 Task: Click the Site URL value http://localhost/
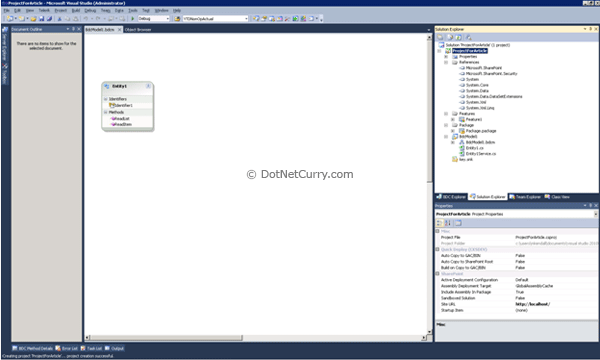[533, 304]
